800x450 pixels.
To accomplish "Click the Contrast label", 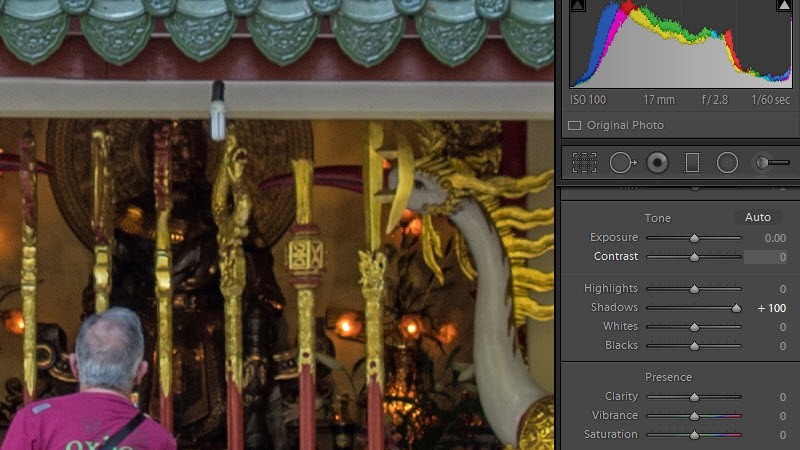I will tap(616, 257).
